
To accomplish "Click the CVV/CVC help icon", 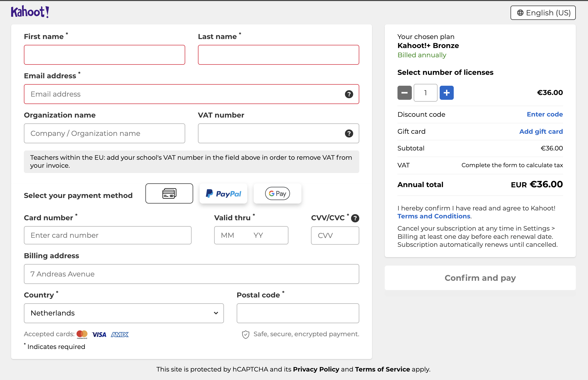I will pos(355,218).
